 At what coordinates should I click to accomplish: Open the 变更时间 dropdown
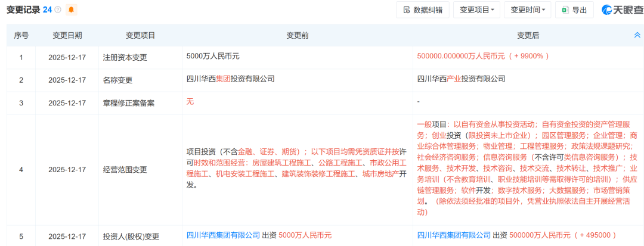(x=527, y=10)
